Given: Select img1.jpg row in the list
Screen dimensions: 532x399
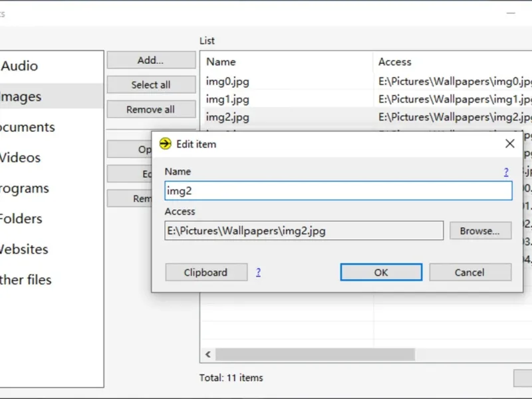Looking at the screenshot, I should 228,100.
